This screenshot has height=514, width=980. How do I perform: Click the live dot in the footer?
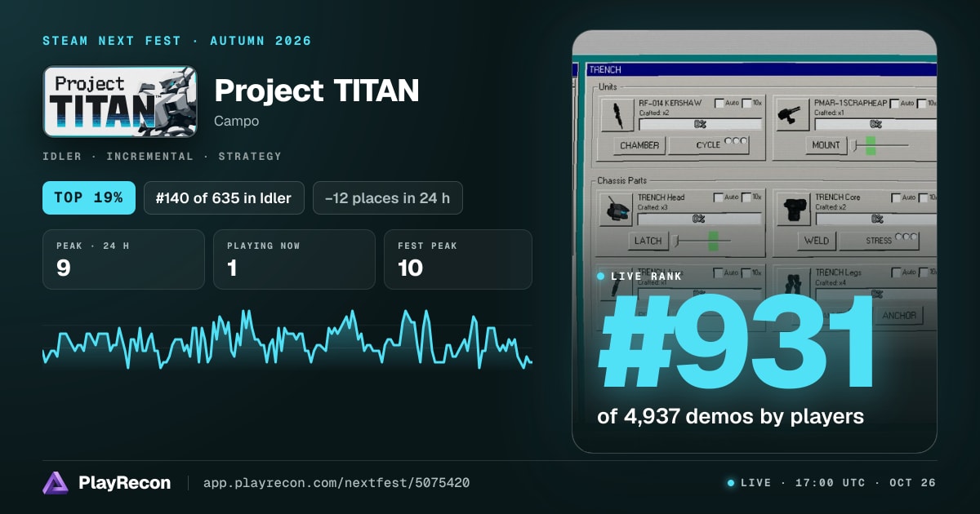731,483
